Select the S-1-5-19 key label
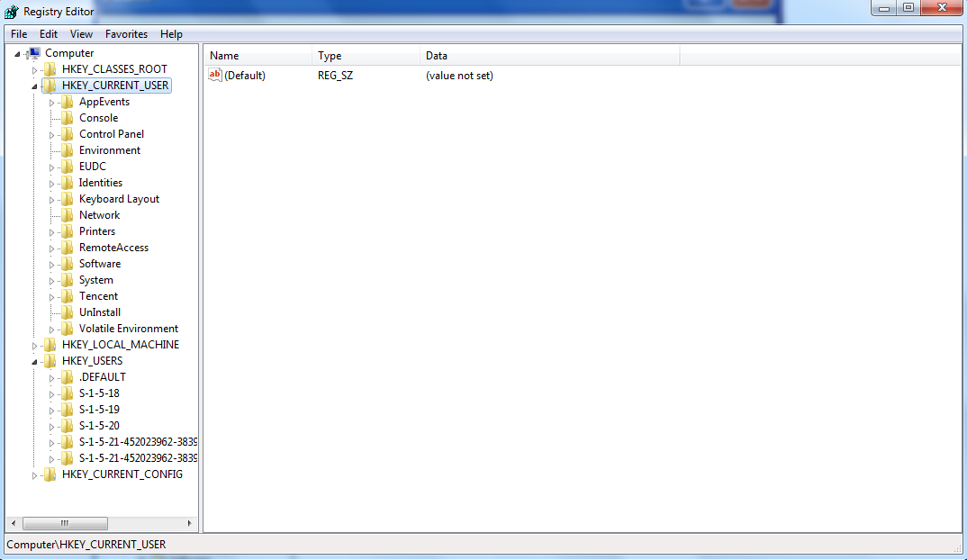The height and width of the screenshot is (560, 967). [99, 410]
